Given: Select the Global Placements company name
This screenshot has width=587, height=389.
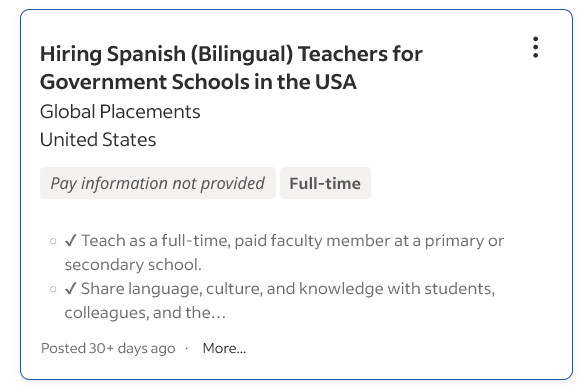Looking at the screenshot, I should 120,112.
